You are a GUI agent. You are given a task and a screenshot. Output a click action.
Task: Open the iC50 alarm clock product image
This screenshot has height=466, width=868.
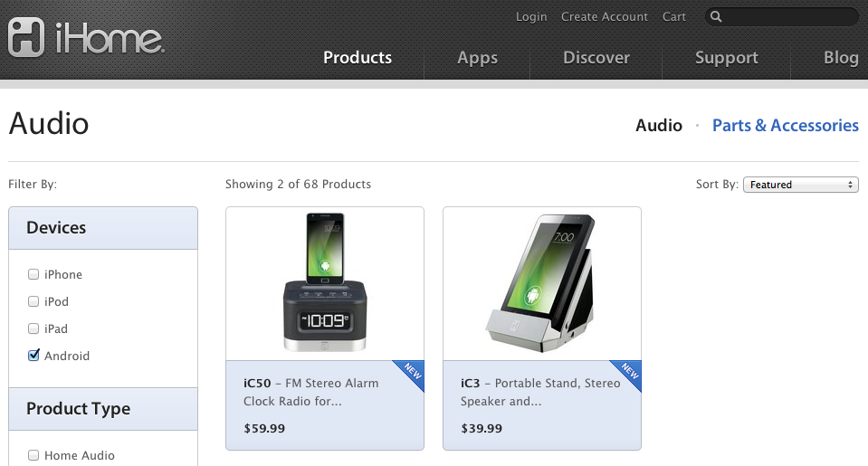(325, 282)
